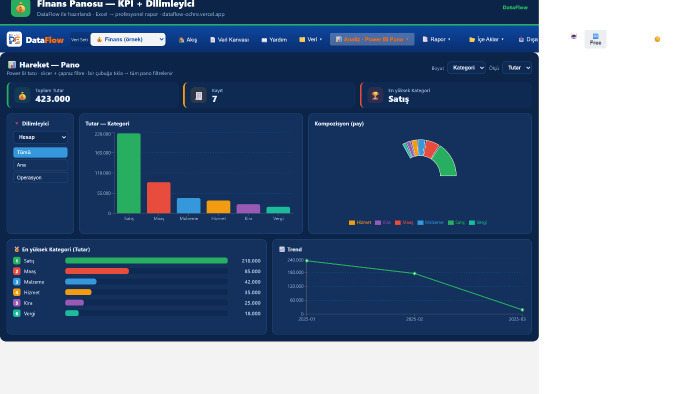700x394 pixels.
Task: Open the Analiz - Power BI Pano menu
Action: [x=372, y=39]
